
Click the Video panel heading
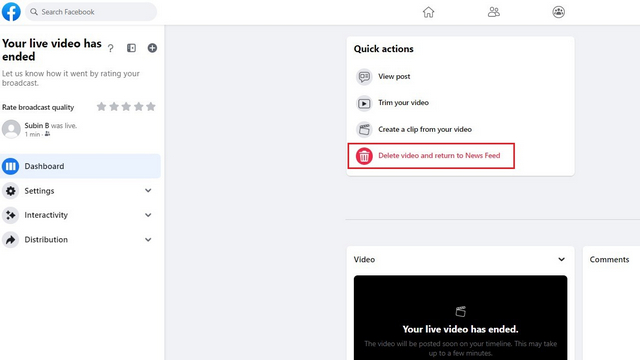click(x=364, y=260)
